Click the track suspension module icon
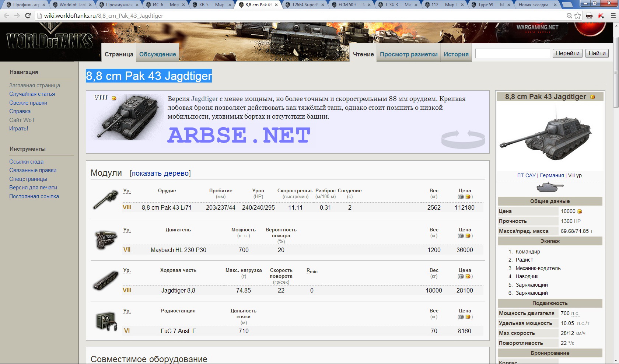The image size is (619, 364). tap(106, 280)
